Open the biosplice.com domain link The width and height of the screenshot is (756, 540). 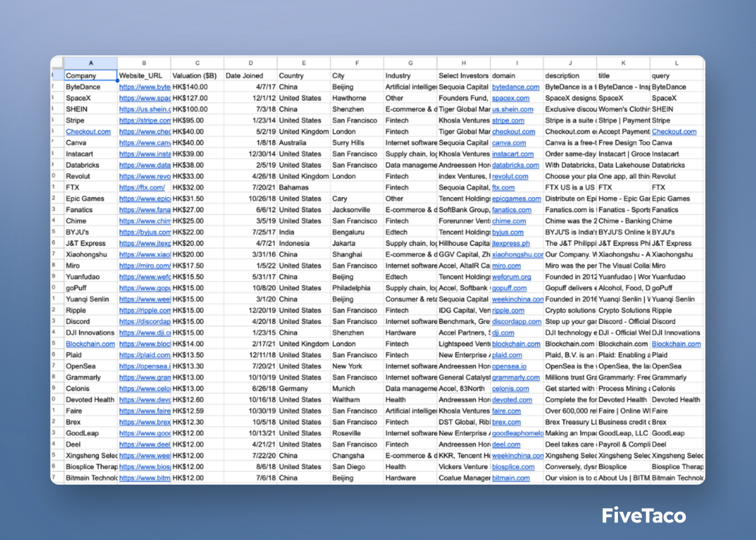[x=513, y=467]
